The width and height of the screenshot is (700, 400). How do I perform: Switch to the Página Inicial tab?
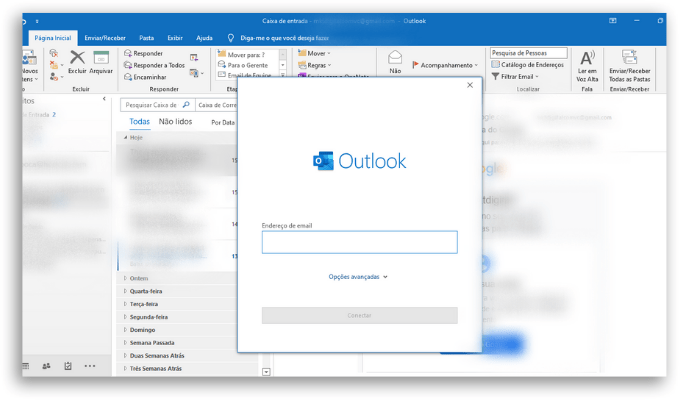click(x=53, y=38)
